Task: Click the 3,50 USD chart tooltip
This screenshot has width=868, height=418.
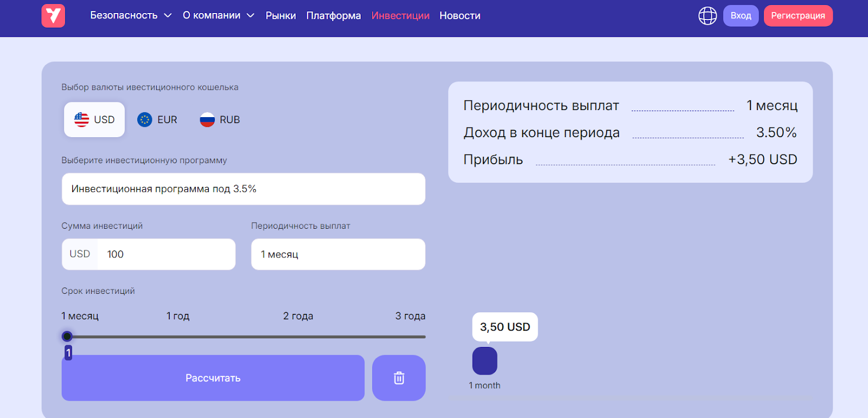Action: coord(505,327)
